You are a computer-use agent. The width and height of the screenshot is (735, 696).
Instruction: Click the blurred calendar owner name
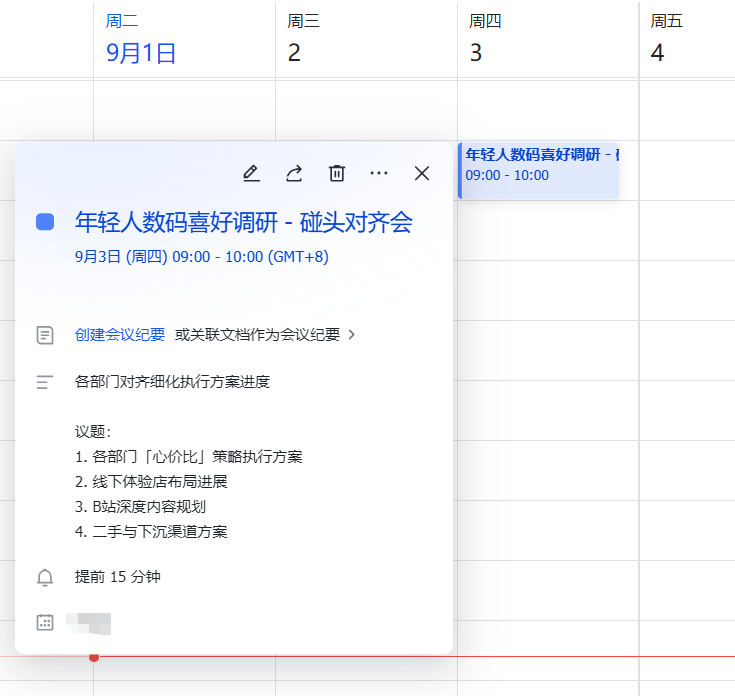[x=89, y=623]
